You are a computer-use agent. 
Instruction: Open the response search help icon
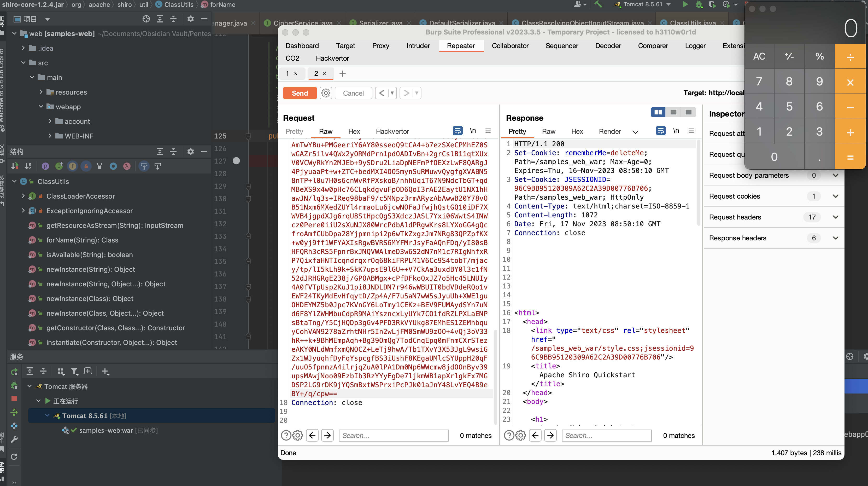click(x=509, y=435)
